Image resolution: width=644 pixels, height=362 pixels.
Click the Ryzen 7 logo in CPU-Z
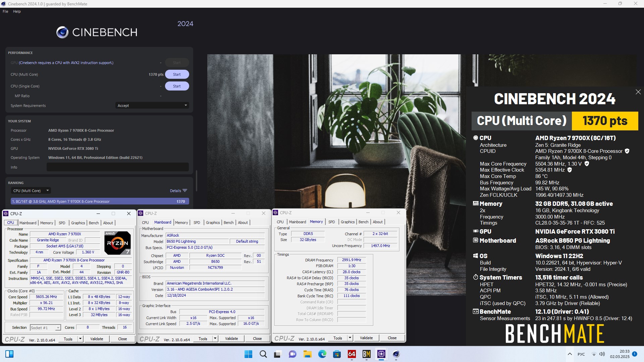point(117,243)
